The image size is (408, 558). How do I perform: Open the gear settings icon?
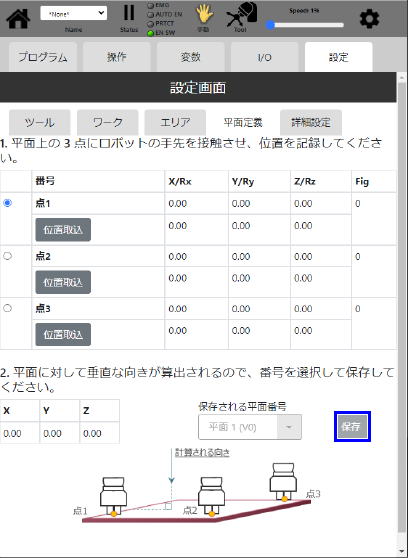coord(369,19)
